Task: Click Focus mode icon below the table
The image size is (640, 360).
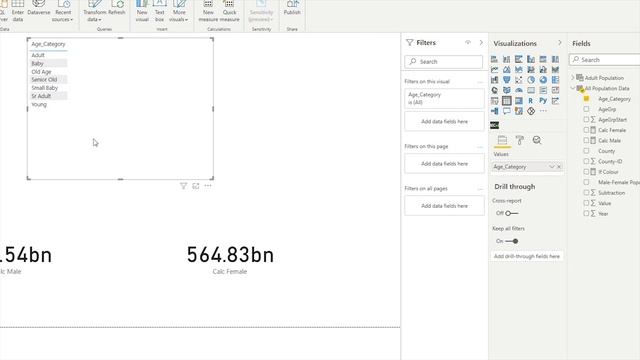Action: [x=196, y=186]
